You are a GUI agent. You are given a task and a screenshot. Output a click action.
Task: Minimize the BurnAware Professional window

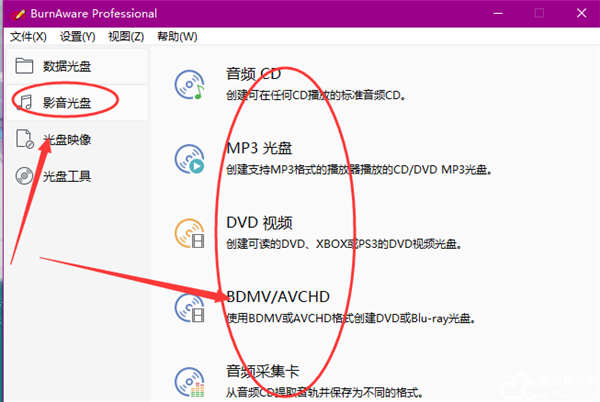(498, 13)
